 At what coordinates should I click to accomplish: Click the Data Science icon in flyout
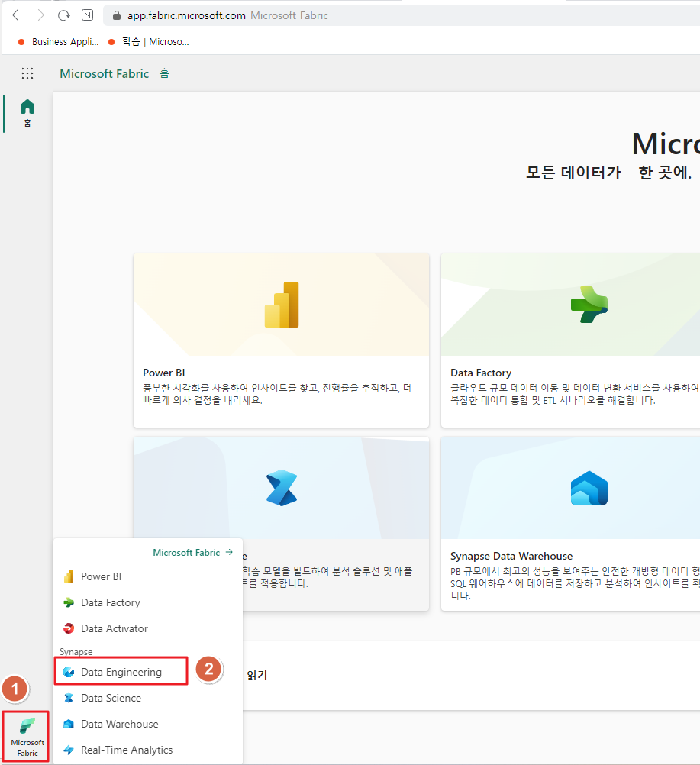(x=69, y=698)
